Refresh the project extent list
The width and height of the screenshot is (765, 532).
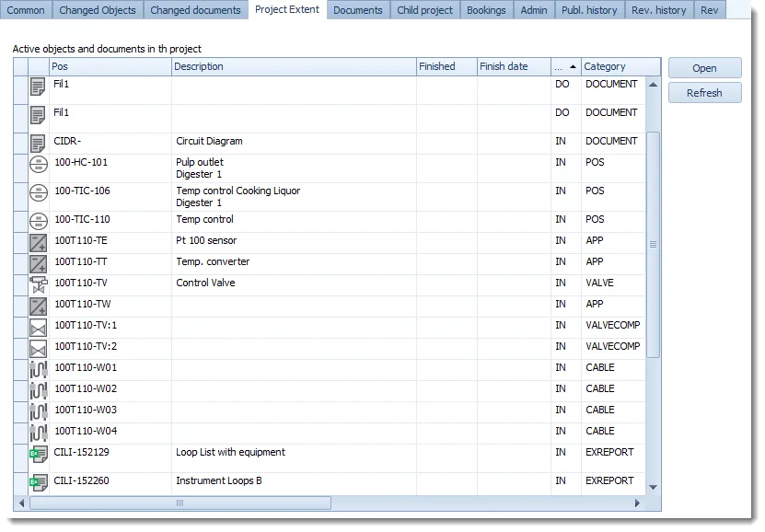tap(704, 93)
